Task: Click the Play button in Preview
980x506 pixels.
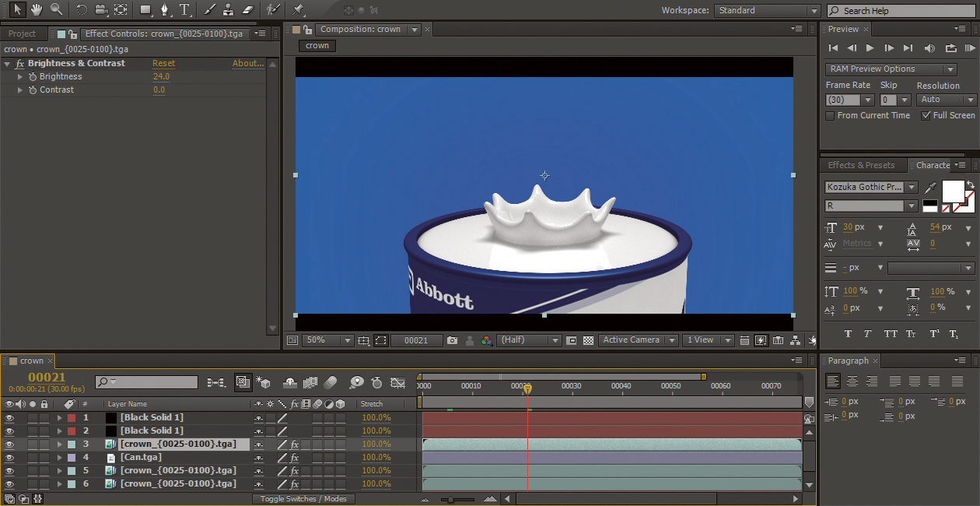Action: [870, 48]
